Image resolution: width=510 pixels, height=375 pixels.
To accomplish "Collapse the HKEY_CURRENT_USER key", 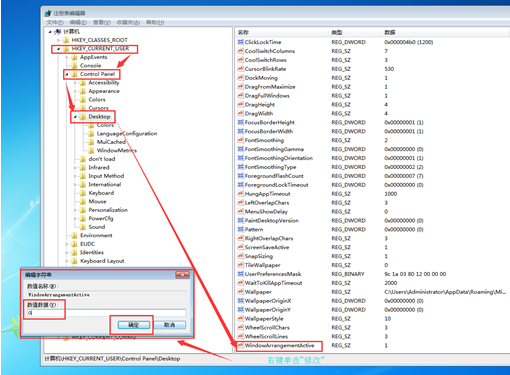I will [x=58, y=49].
